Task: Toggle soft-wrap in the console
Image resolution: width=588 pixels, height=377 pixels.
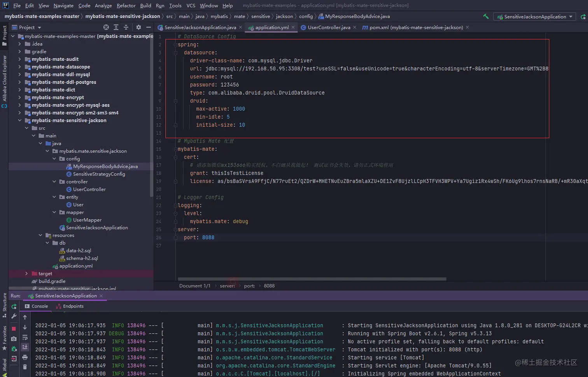Action: pyautogui.click(x=25, y=337)
